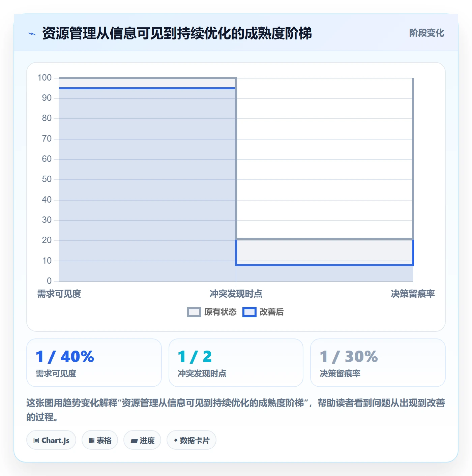472x476 pixels.
Task: Click the 需求可见度 x-axis label
Action: [59, 294]
